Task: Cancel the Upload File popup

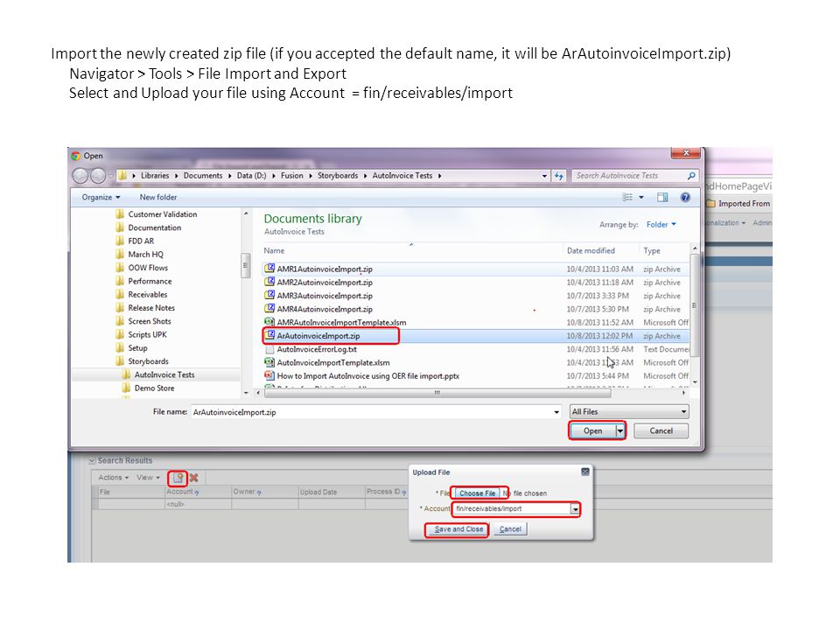Action: click(510, 529)
